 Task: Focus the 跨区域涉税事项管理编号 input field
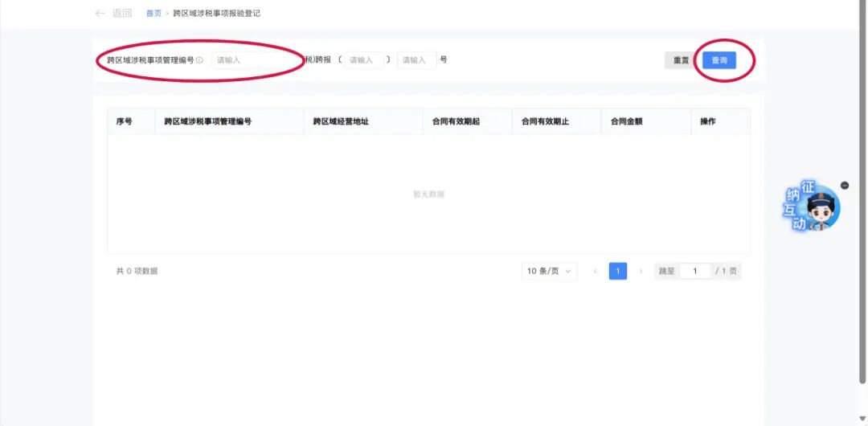[x=256, y=59]
